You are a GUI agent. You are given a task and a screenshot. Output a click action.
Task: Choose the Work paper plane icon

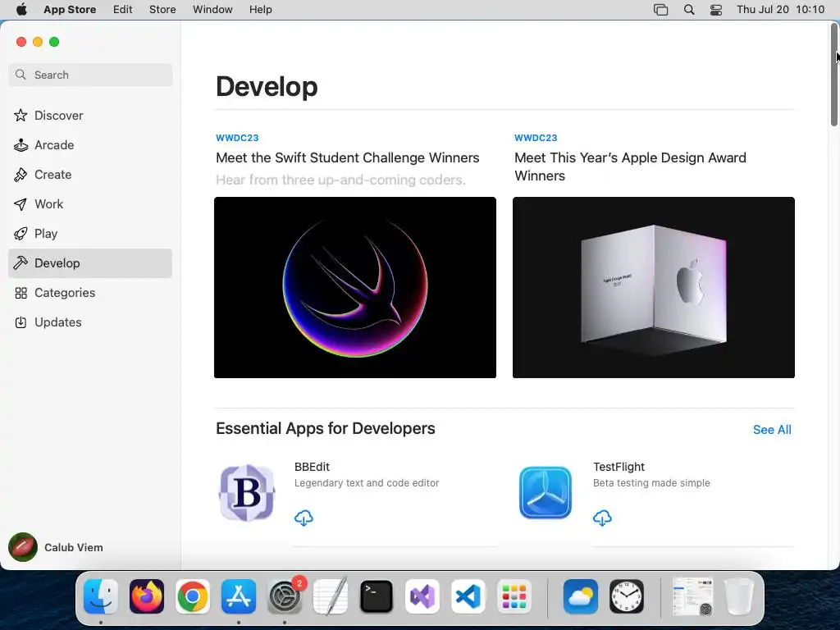[x=21, y=204]
